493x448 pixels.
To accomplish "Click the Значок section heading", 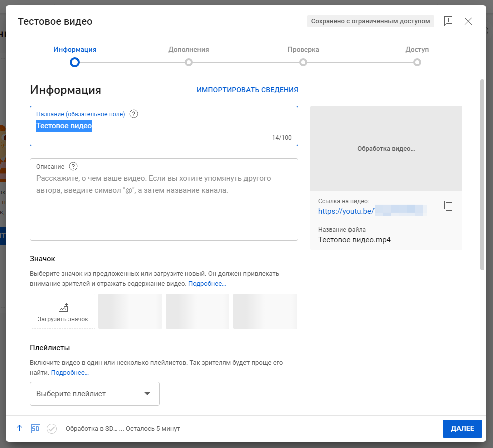I will 42,259.
